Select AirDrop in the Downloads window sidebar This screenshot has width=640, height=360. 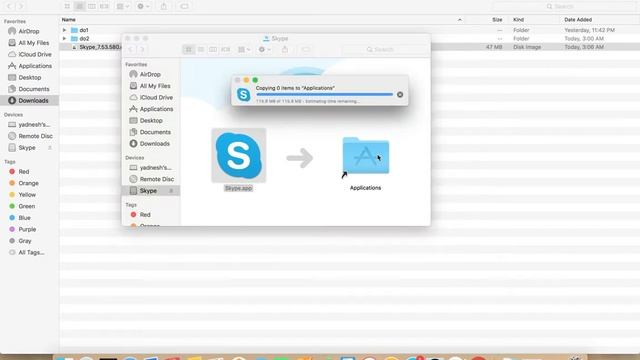pos(29,31)
